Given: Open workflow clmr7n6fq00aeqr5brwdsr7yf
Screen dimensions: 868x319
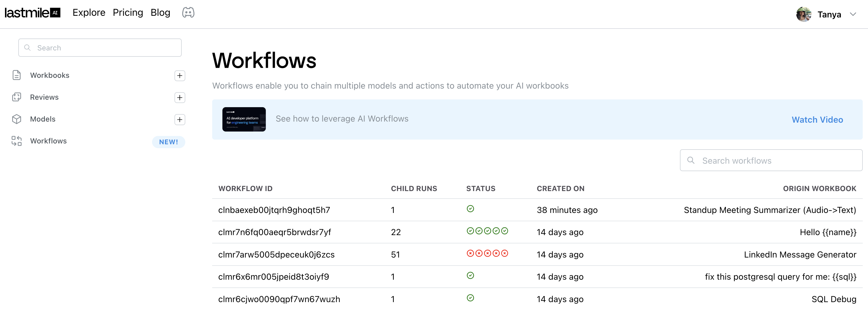Looking at the screenshot, I should (274, 232).
